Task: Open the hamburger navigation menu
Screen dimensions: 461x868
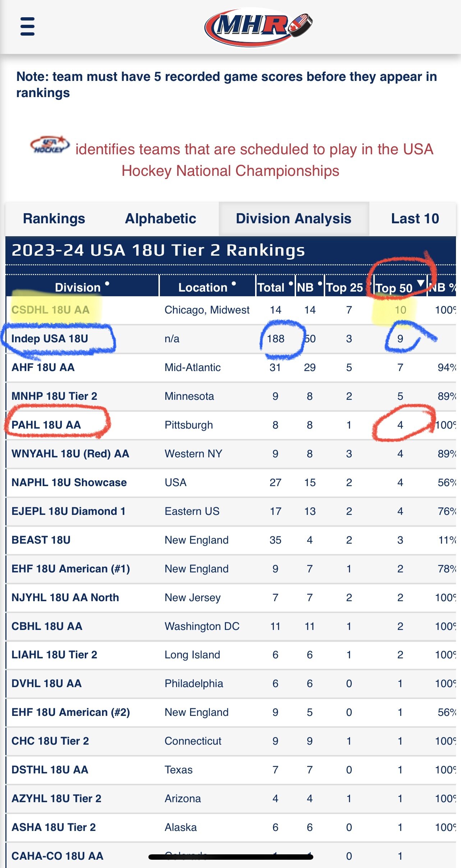Action: (x=27, y=26)
